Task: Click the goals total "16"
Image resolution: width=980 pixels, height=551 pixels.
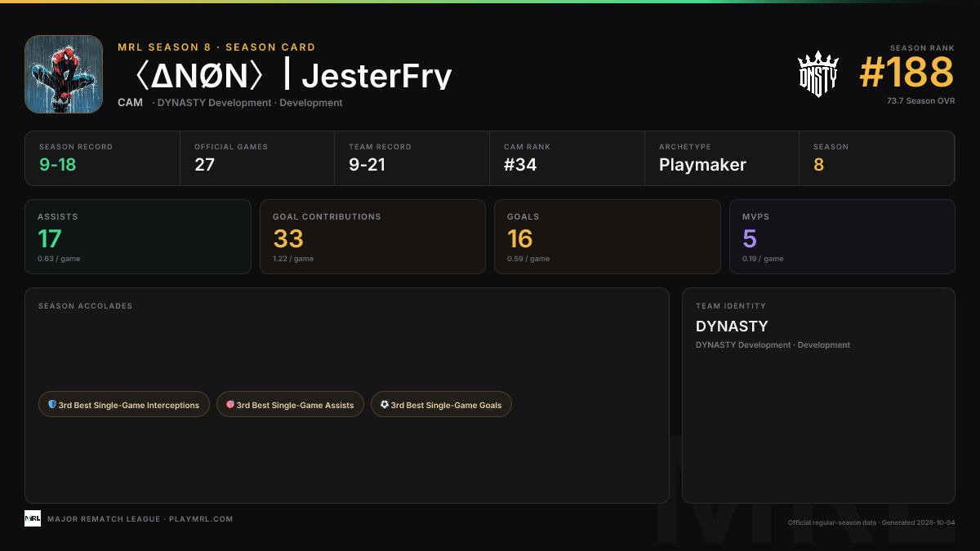Action: [520, 238]
